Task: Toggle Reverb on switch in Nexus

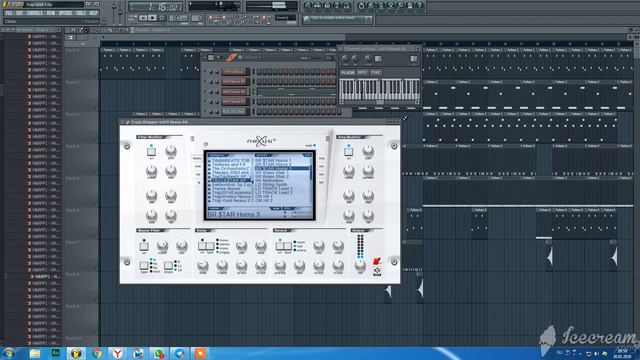Action: tap(280, 246)
